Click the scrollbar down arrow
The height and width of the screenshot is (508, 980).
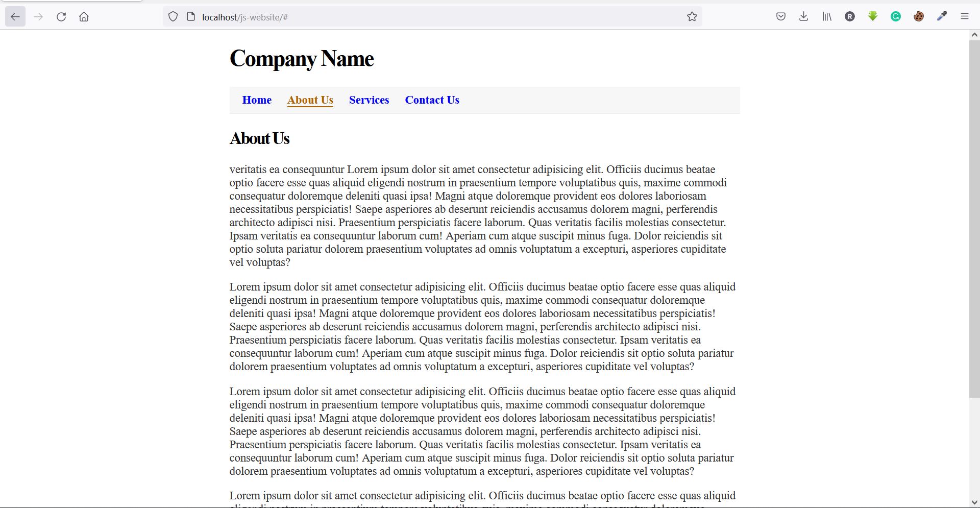click(x=974, y=502)
